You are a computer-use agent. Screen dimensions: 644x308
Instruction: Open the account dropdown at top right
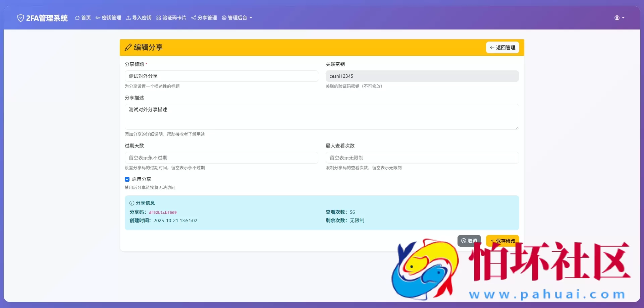[x=619, y=18]
